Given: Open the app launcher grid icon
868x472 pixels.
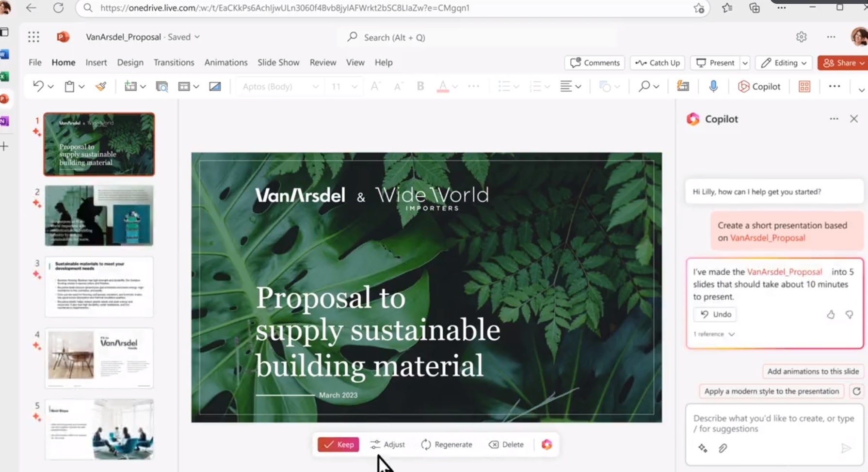Looking at the screenshot, I should tap(33, 37).
